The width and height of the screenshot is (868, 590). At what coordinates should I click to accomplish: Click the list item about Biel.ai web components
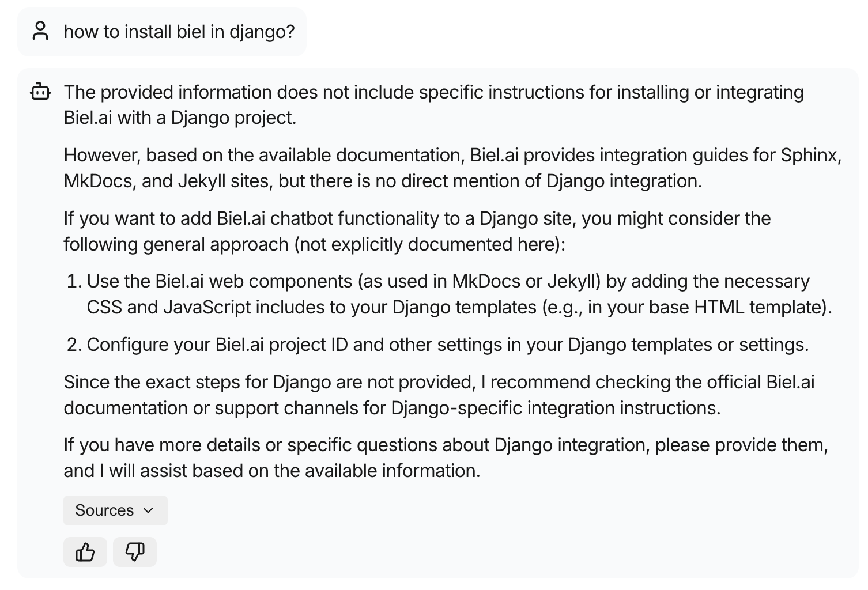pos(459,294)
